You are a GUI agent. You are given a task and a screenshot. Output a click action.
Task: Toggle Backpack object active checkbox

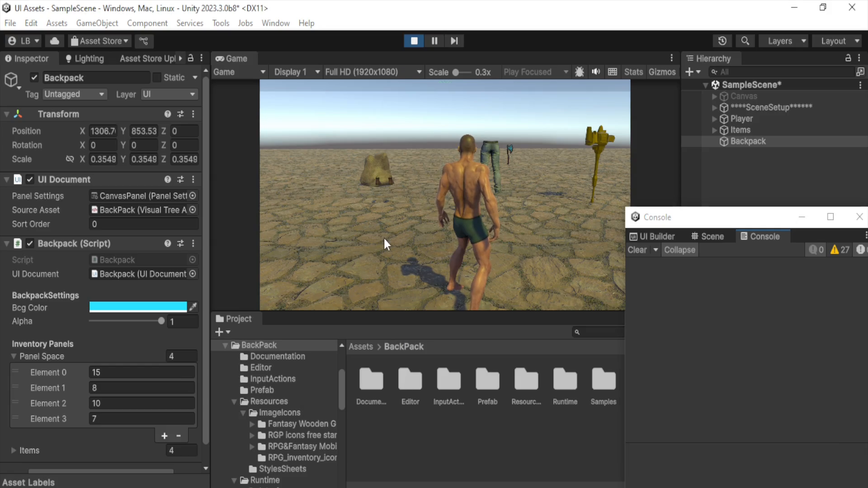point(34,77)
